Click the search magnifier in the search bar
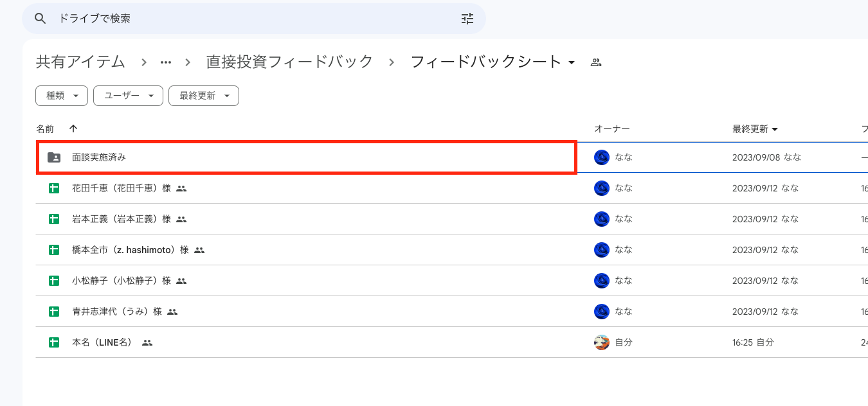 coord(40,19)
